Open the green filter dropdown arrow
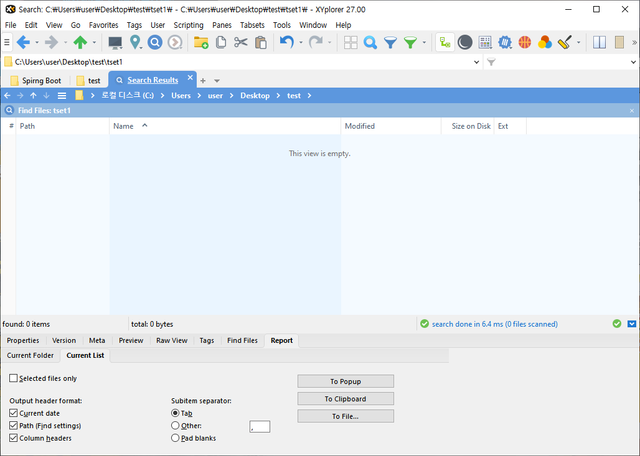Viewport: 640px width, 456px height. click(424, 42)
